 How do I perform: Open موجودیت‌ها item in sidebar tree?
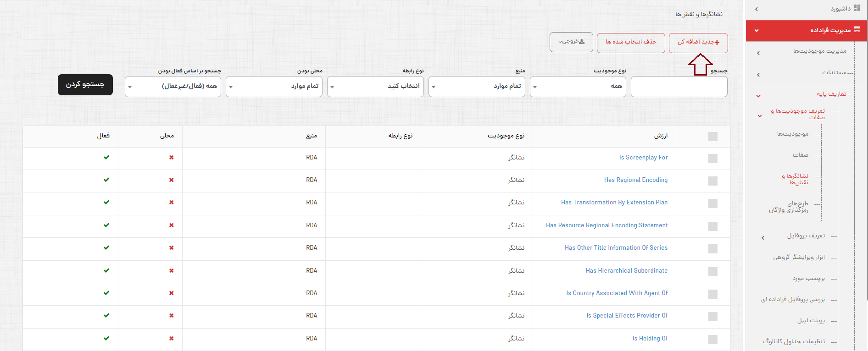pos(792,134)
